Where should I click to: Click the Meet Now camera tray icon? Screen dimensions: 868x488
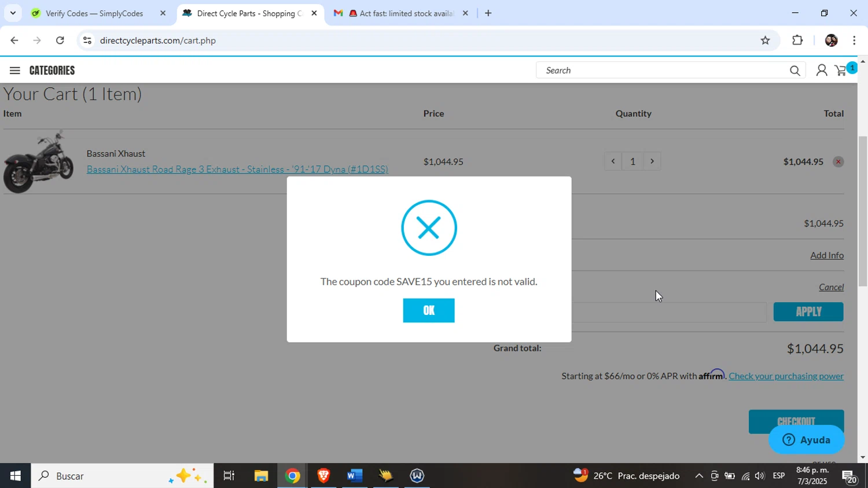(715, 476)
